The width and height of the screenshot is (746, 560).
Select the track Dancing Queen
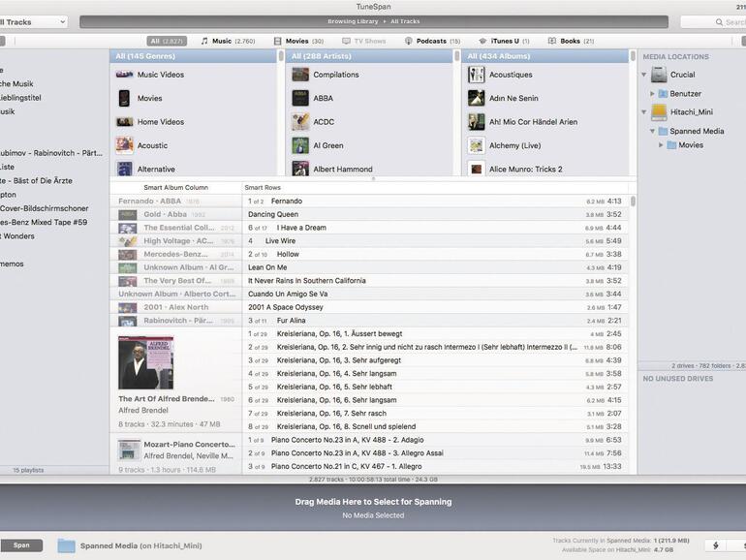pyautogui.click(x=434, y=214)
